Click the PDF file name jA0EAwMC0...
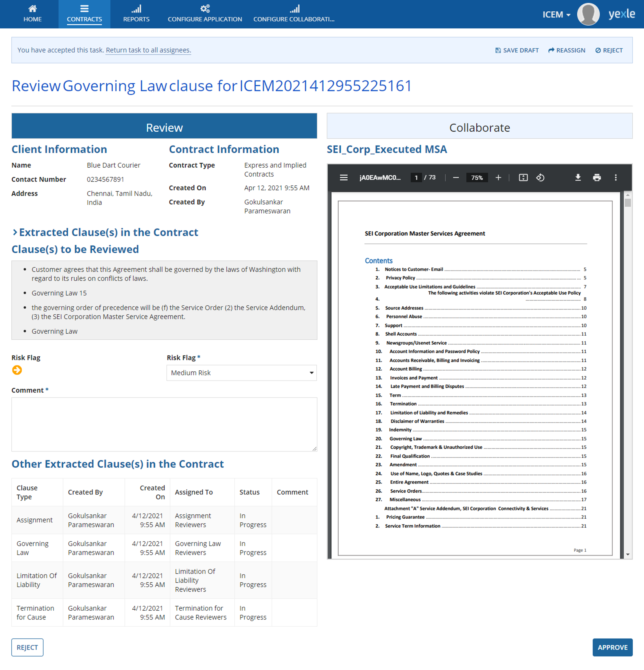Screen dimensions: 644x670 coord(380,178)
